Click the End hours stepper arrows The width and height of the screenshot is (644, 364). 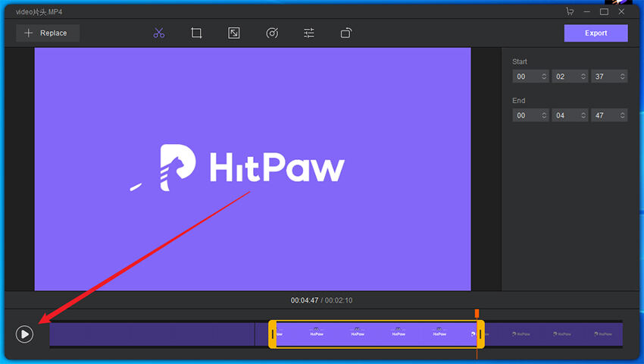tap(544, 115)
